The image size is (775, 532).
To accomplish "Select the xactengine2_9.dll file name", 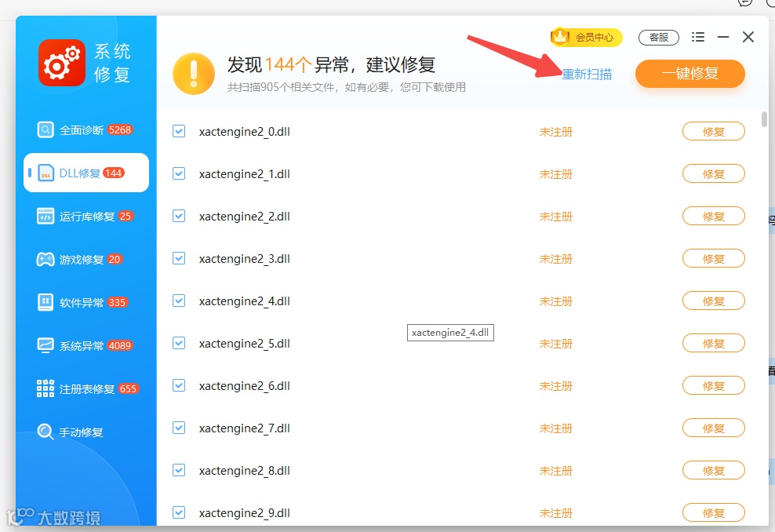I will click(x=245, y=512).
